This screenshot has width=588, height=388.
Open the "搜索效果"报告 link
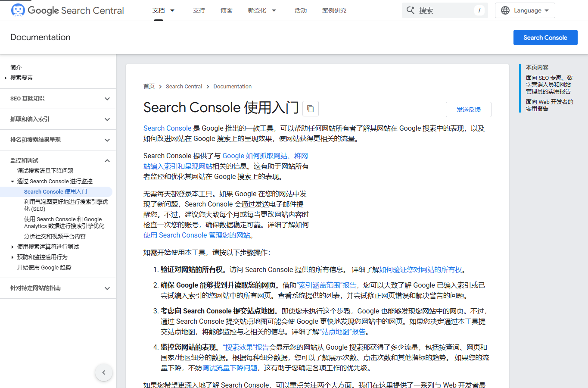click(246, 347)
